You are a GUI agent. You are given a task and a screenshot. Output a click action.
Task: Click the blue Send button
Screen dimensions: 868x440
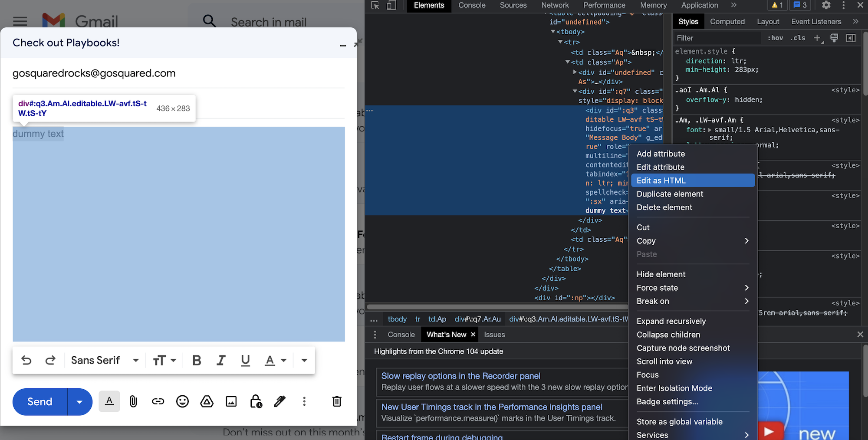click(x=40, y=402)
